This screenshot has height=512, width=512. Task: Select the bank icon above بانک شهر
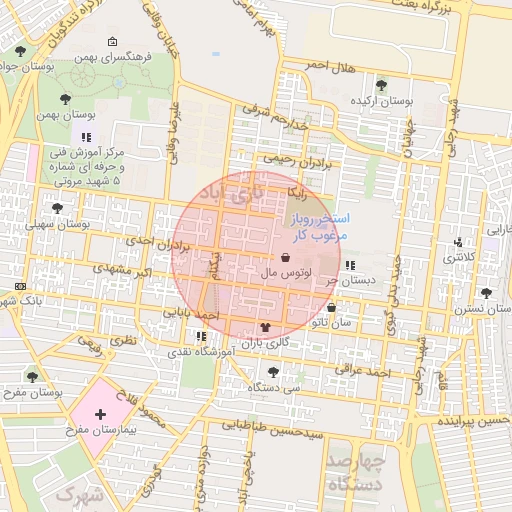tap(20, 286)
